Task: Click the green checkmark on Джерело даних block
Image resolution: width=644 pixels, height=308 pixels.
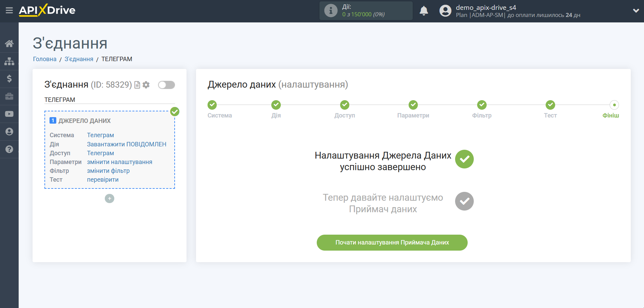Action: [x=175, y=111]
